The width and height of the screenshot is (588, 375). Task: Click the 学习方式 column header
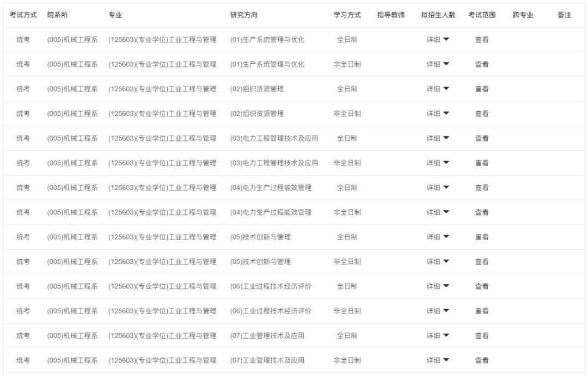click(x=347, y=15)
